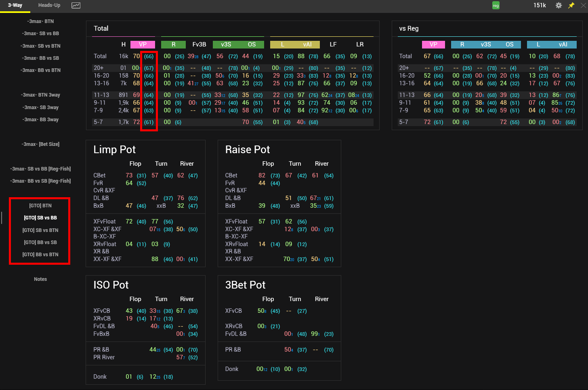Open the graph chart icon tab
588x390 pixels.
click(76, 5)
